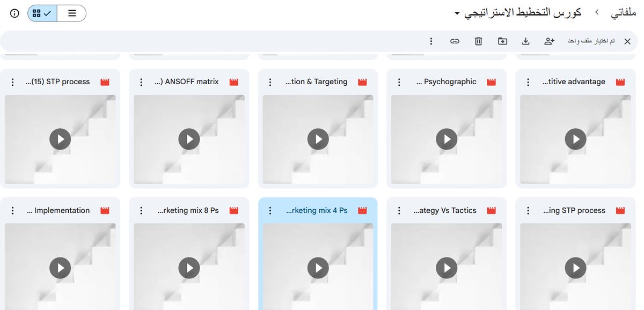This screenshot has width=644, height=310.
Task: Play the Psychographic video
Action: [x=447, y=139]
